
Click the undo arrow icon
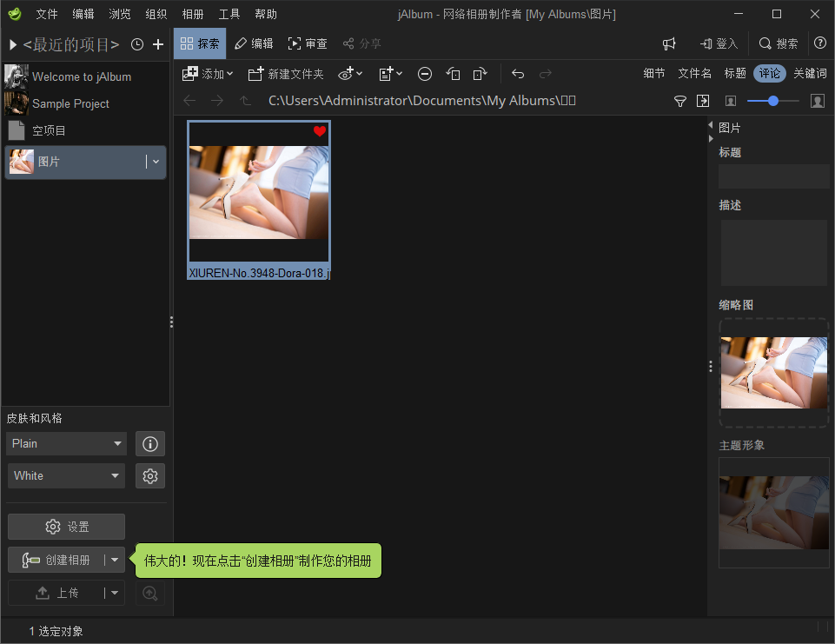(x=518, y=74)
